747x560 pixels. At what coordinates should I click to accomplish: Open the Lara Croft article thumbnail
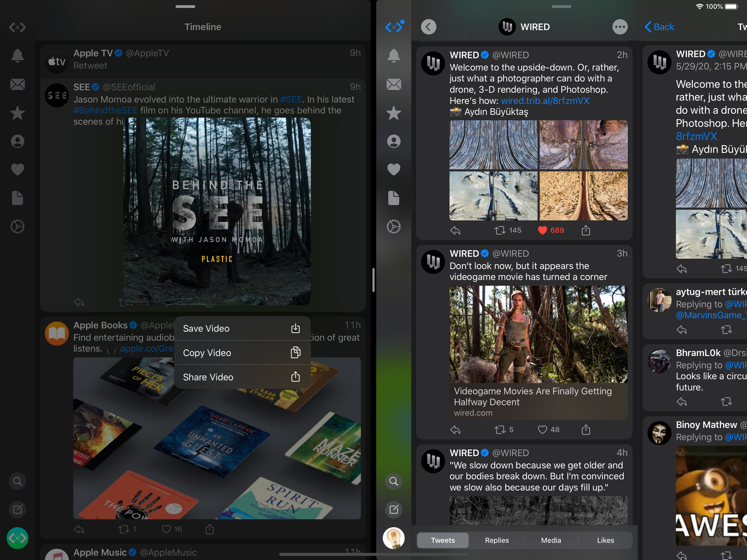(x=538, y=334)
